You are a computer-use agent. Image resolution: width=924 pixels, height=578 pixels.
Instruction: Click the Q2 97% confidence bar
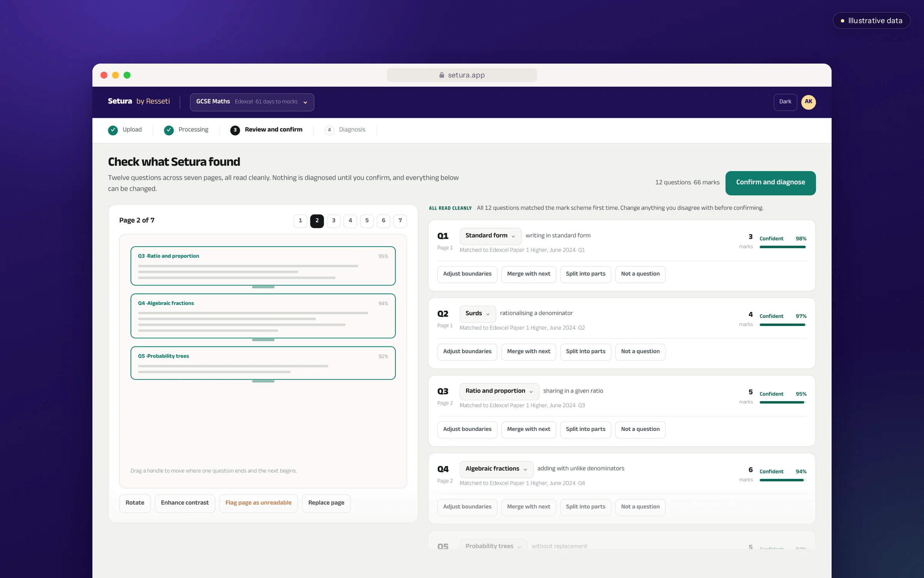pos(783,325)
